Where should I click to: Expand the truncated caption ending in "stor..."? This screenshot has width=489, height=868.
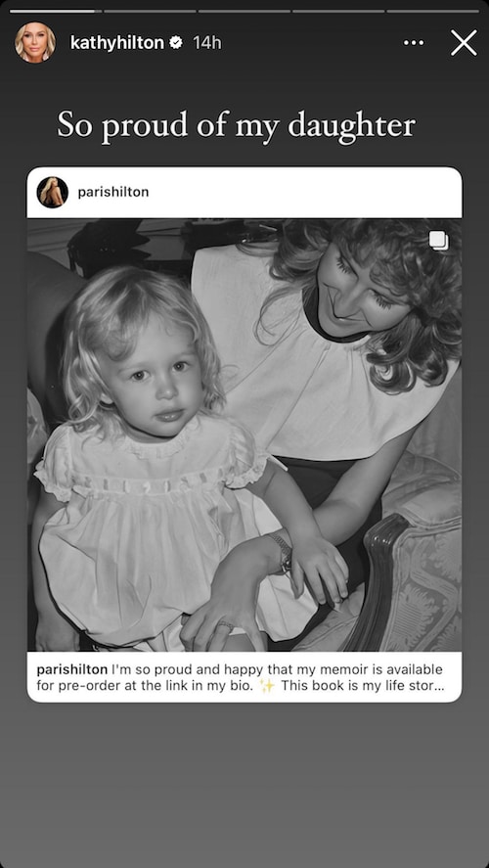(430, 685)
